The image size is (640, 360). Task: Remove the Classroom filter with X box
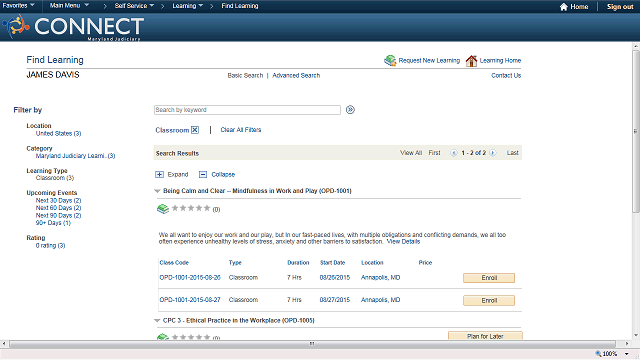coord(195,130)
